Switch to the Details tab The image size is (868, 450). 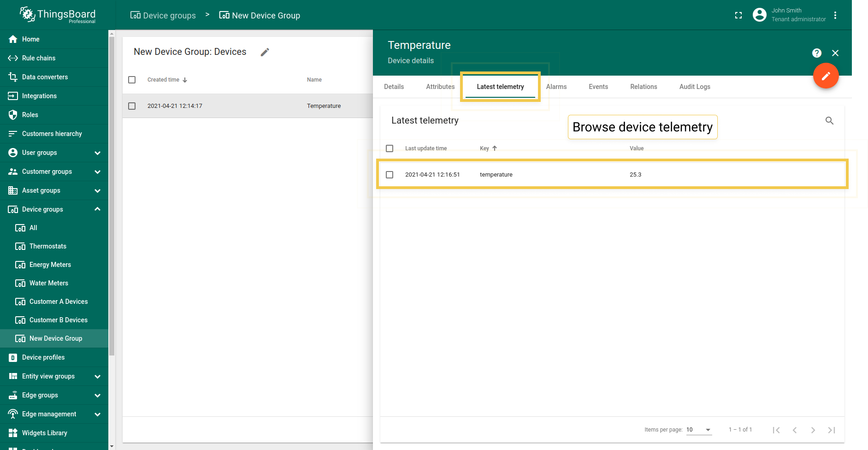click(x=394, y=87)
